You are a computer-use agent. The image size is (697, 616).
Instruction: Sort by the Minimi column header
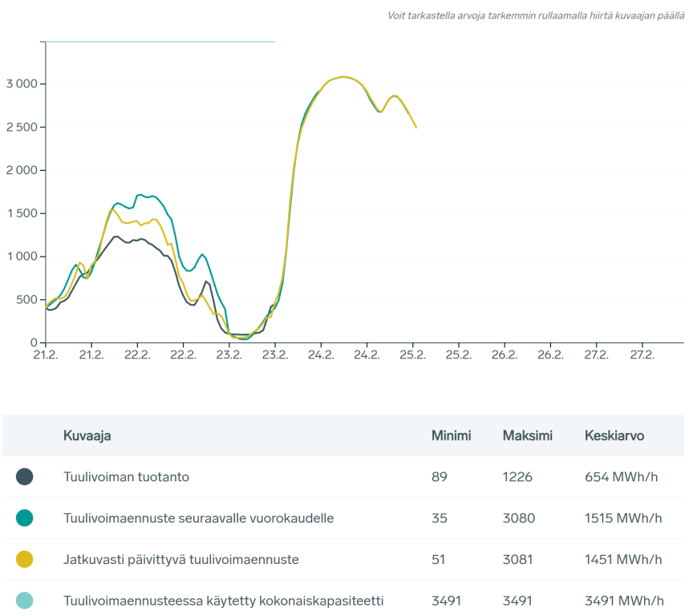(x=451, y=436)
